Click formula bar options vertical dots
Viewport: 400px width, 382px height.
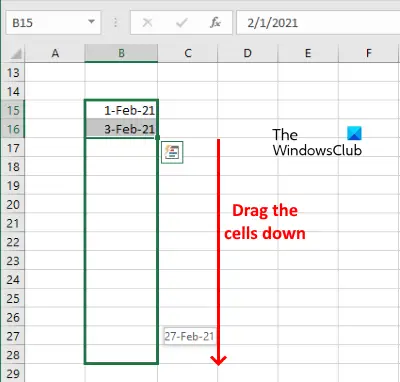click(x=115, y=22)
